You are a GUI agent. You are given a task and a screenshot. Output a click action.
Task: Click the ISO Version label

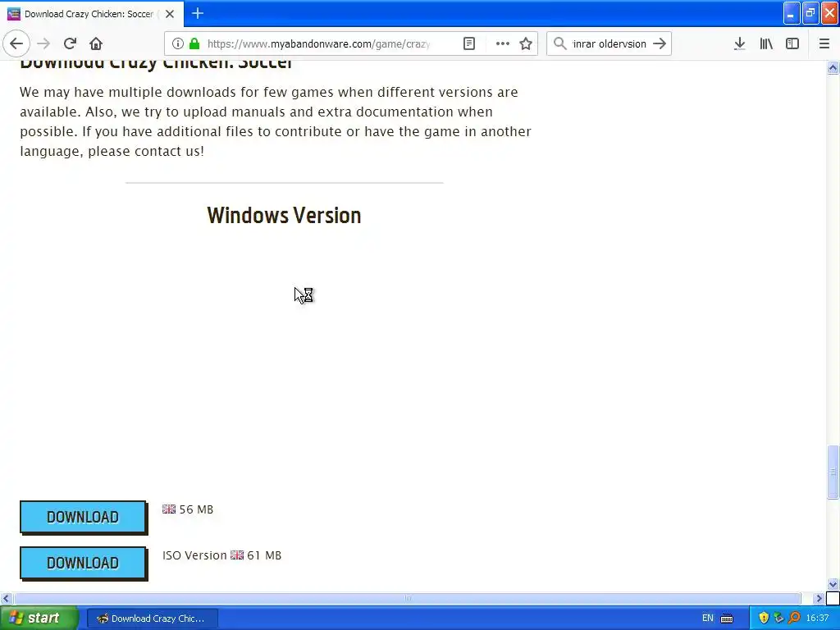(194, 555)
